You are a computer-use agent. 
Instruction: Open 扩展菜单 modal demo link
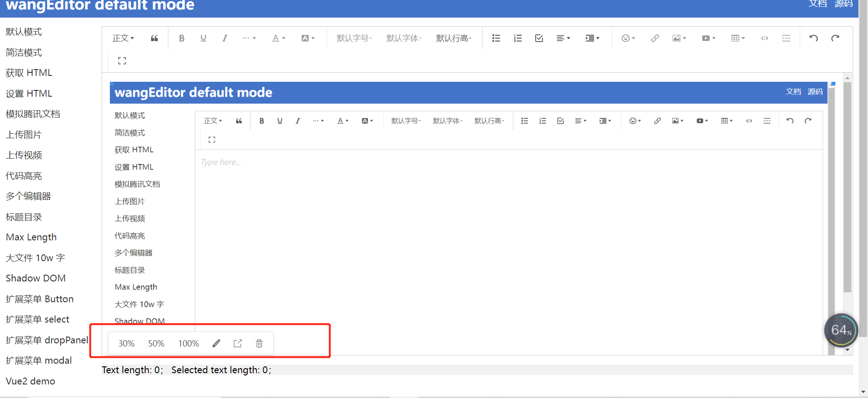[39, 361]
